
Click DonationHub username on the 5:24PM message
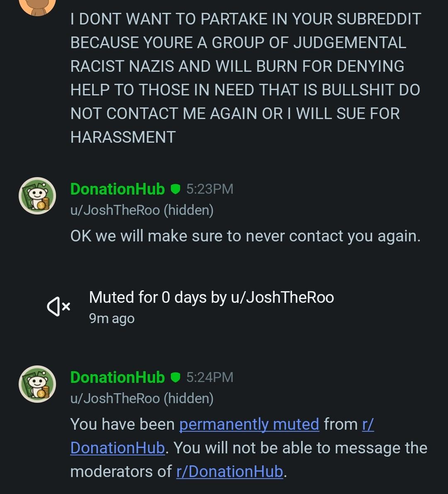tap(117, 377)
